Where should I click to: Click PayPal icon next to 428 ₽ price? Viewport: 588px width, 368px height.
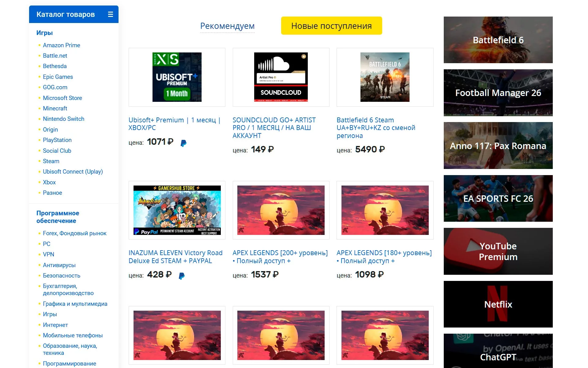(x=182, y=276)
